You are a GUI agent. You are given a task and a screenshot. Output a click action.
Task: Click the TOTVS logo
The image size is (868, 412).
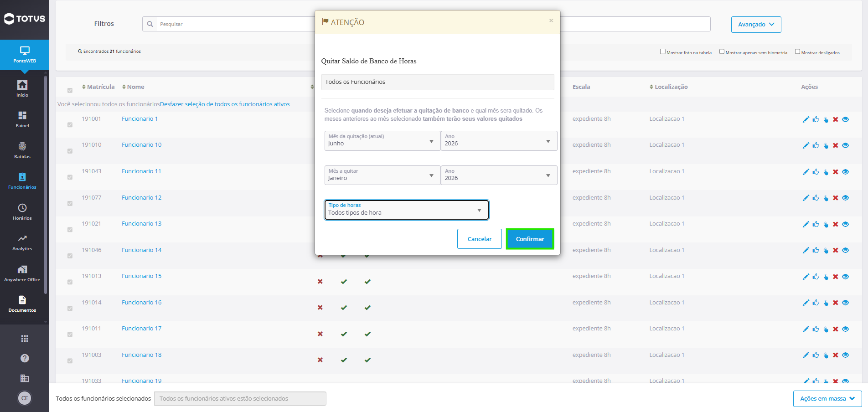click(25, 19)
